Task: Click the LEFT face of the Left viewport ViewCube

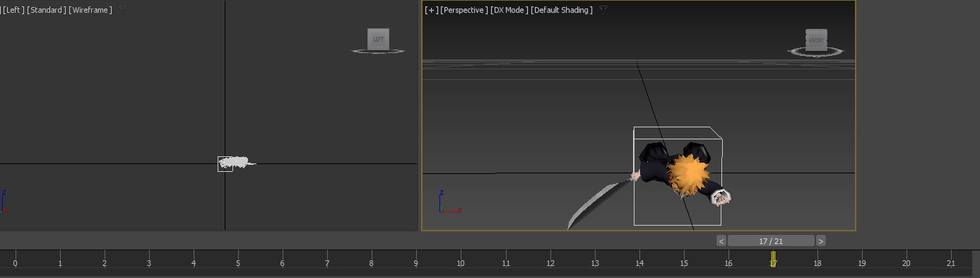Action: (379, 39)
